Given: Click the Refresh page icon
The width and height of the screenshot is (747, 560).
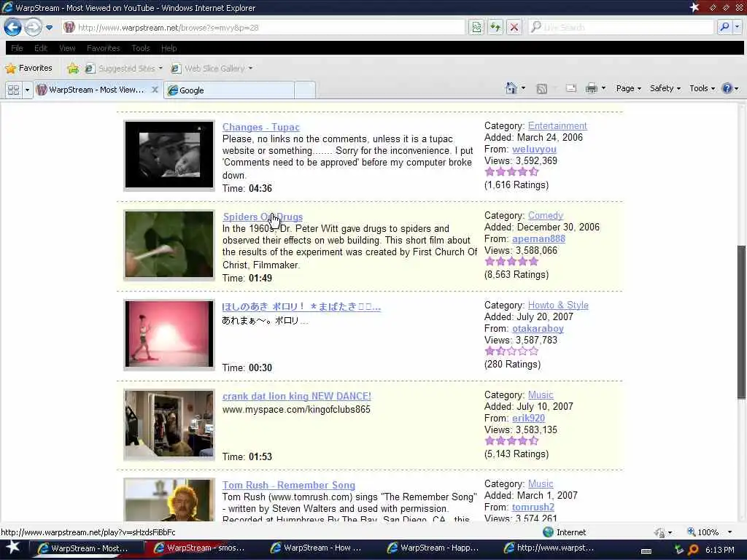Looking at the screenshot, I should (495, 27).
